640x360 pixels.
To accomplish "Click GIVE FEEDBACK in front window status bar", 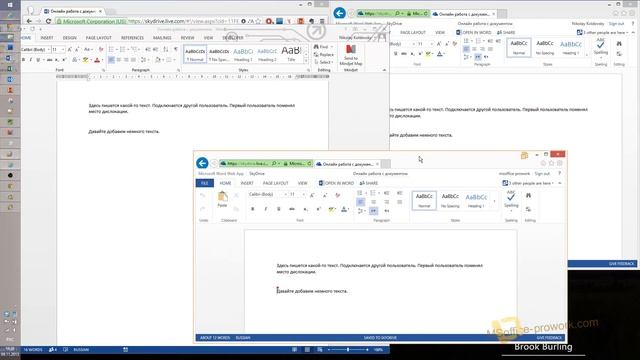I will point(549,338).
